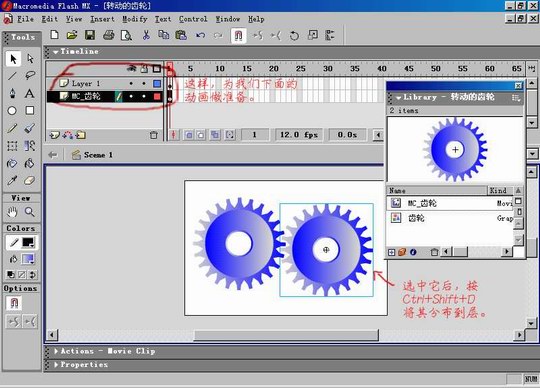Toggle visibility dot for Layer 1

(x=131, y=83)
